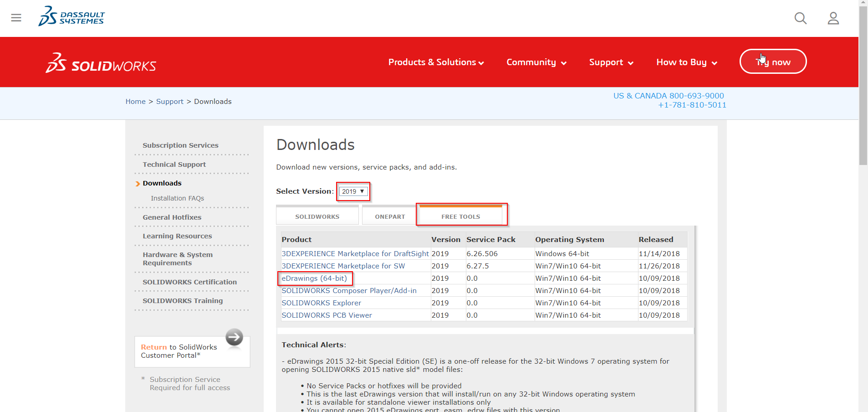The height and width of the screenshot is (412, 868).
Task: Open Hardware & System Requirements
Action: (178, 259)
